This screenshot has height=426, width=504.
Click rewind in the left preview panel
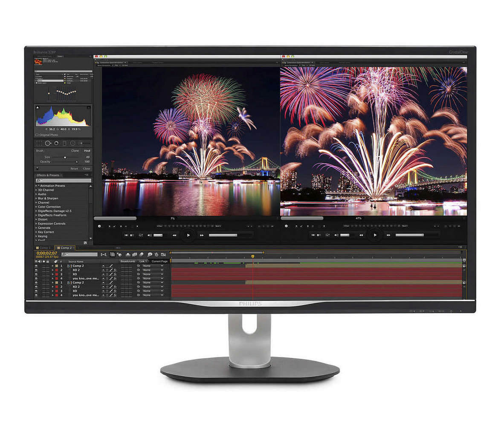click(174, 235)
